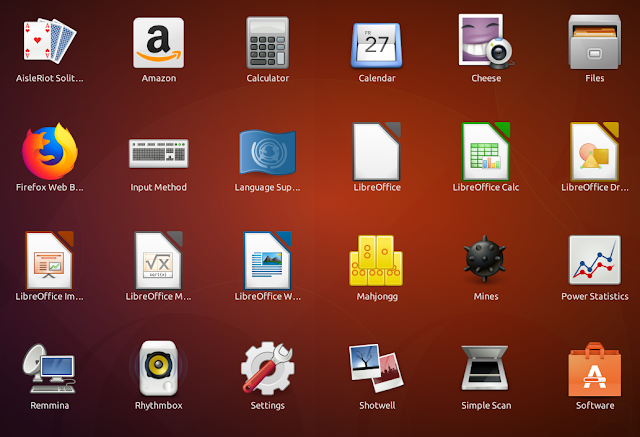Click the "Settings" label text
Viewport: 640px width, 437px height.
coord(267,406)
